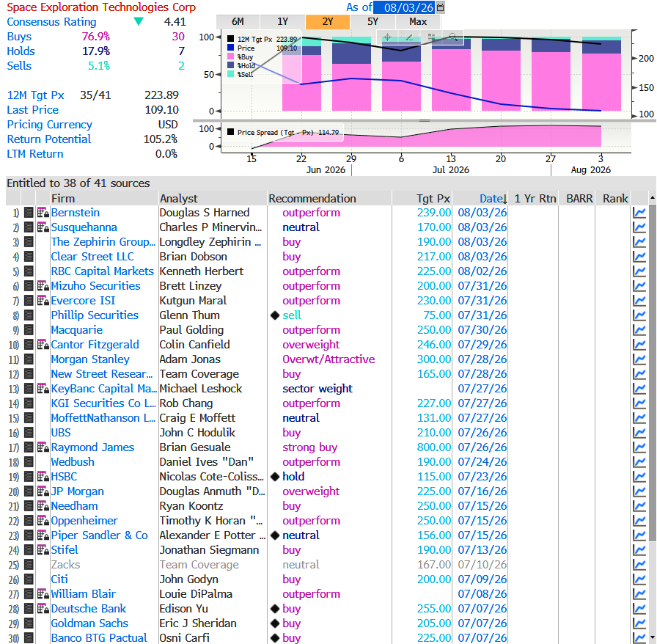Screen dimensions: 657x644
Task: Click the trend chart icon for Goldman Sachs
Action: pyautogui.click(x=639, y=623)
